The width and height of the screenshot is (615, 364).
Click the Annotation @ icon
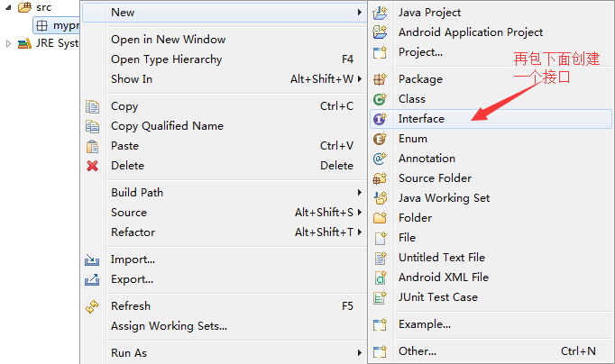point(380,159)
